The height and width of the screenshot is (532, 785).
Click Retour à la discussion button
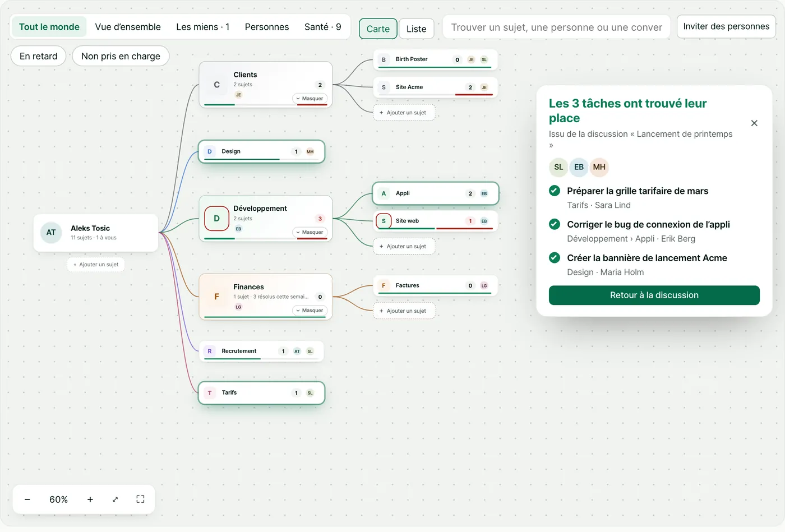654,295
